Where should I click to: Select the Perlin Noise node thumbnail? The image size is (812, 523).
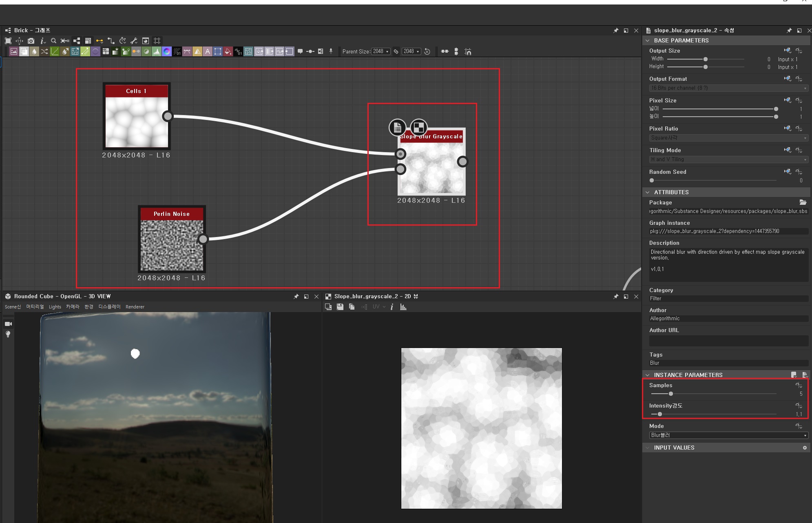[172, 245]
